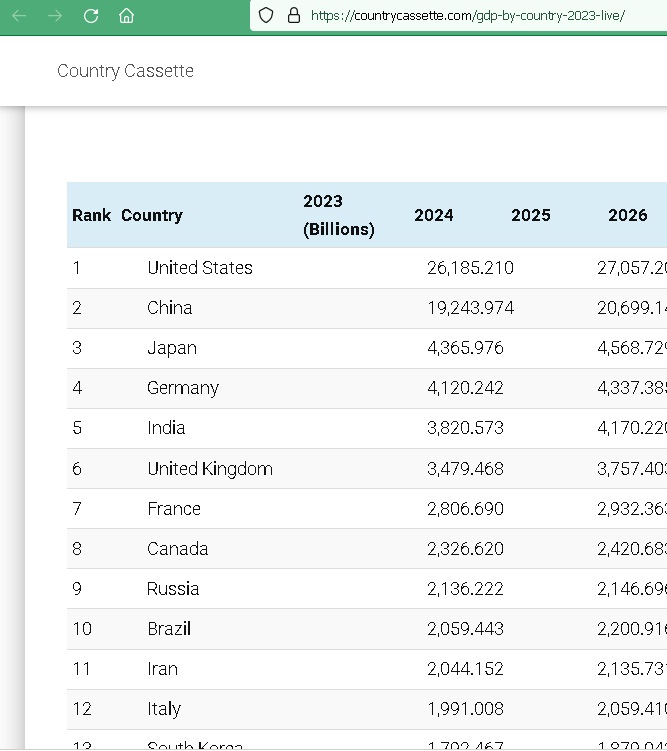Screen dimensions: 667x751
Task: Click the browser back arrow
Action: pos(19,16)
